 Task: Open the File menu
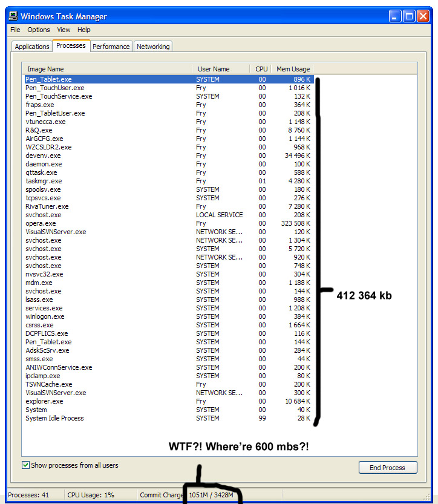15,30
